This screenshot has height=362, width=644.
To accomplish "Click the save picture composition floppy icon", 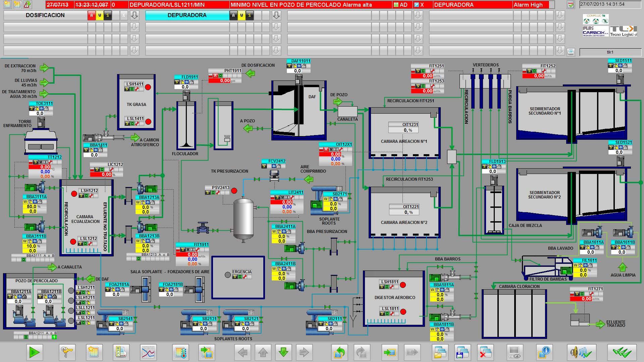I will click(x=463, y=352).
